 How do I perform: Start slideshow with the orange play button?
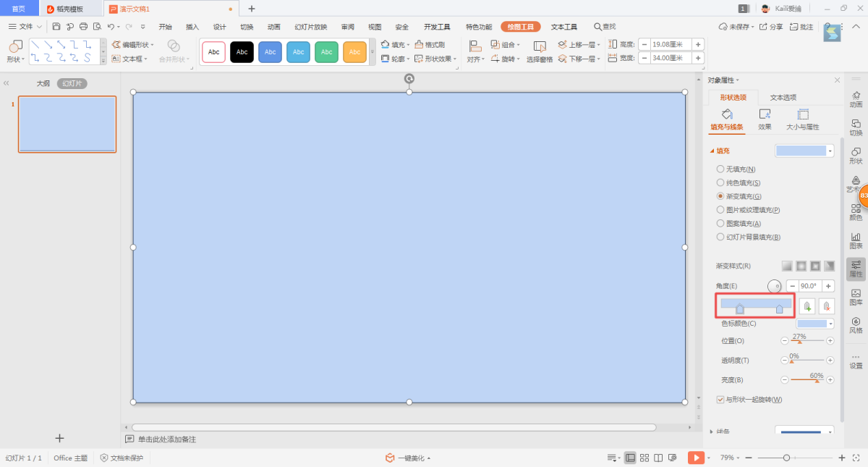tap(695, 458)
